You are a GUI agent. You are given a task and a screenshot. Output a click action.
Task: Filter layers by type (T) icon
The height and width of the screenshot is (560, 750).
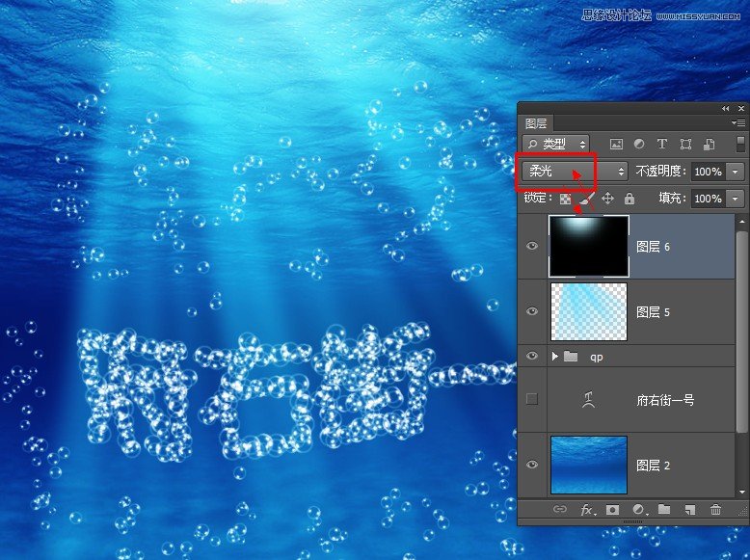[662, 144]
